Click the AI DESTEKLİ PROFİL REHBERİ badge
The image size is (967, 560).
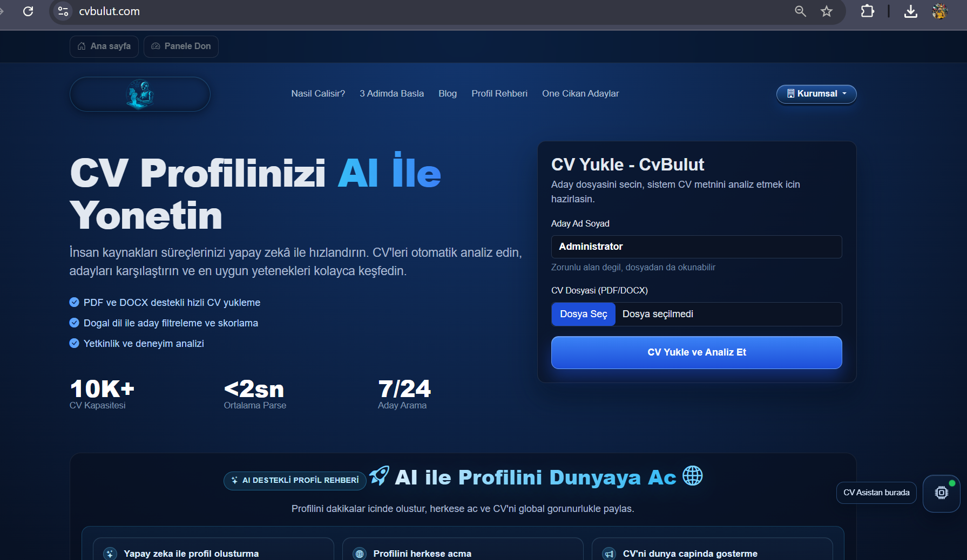pos(295,480)
